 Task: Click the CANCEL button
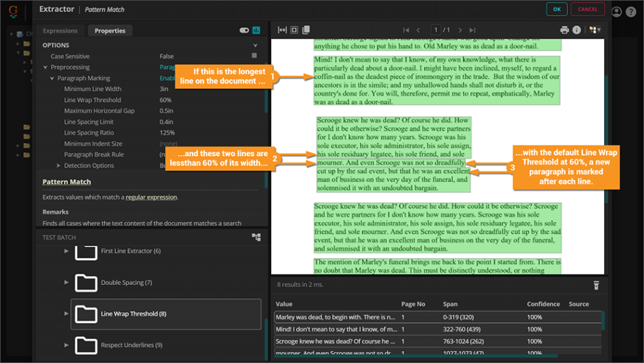point(587,9)
